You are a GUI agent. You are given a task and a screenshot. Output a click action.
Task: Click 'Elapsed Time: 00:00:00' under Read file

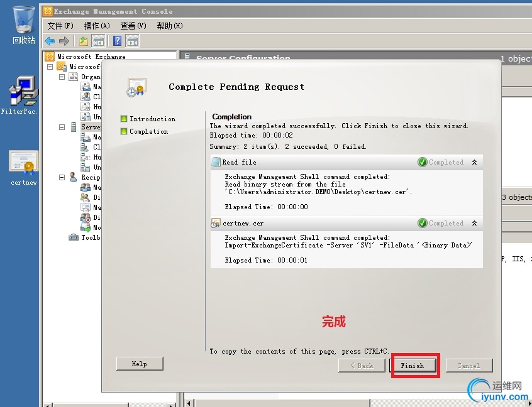click(267, 207)
